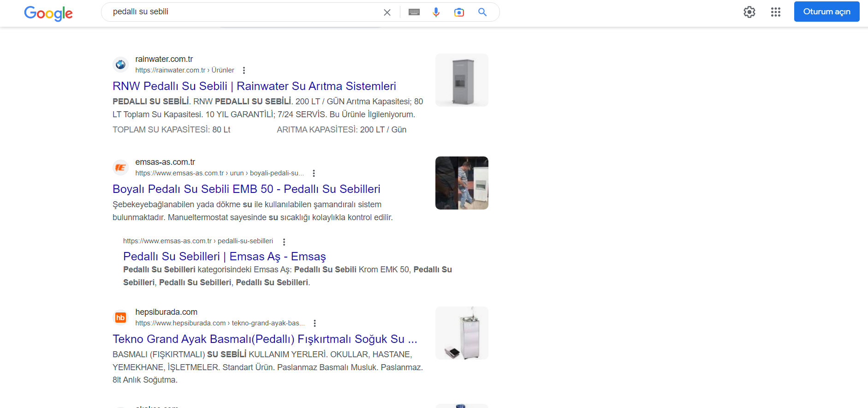The height and width of the screenshot is (408, 868).
Task: Click the hepsiburada.com hb favicon
Action: (120, 318)
